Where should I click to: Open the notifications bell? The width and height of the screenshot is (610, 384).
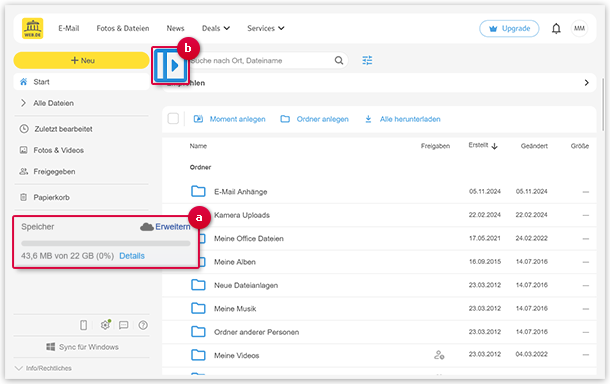pos(556,28)
